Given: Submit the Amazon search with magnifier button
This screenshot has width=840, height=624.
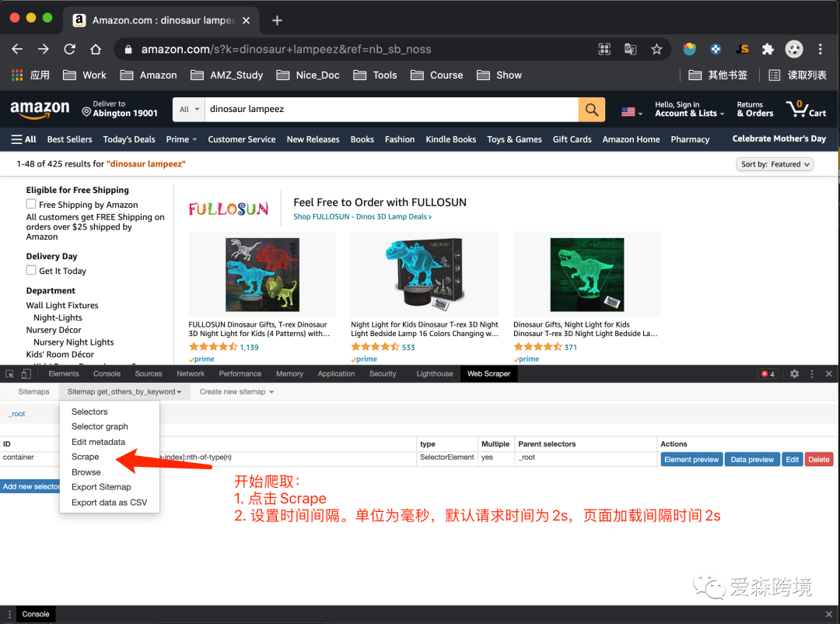Looking at the screenshot, I should pyautogui.click(x=591, y=110).
